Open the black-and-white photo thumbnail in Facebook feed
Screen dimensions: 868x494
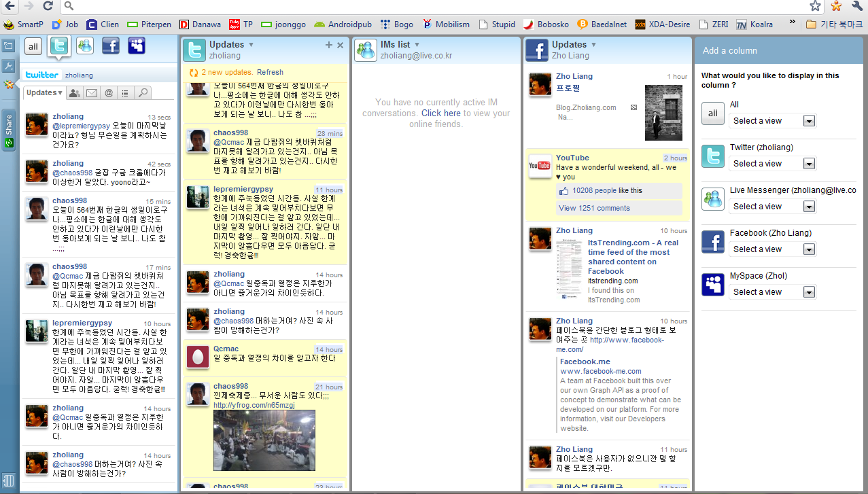click(663, 113)
